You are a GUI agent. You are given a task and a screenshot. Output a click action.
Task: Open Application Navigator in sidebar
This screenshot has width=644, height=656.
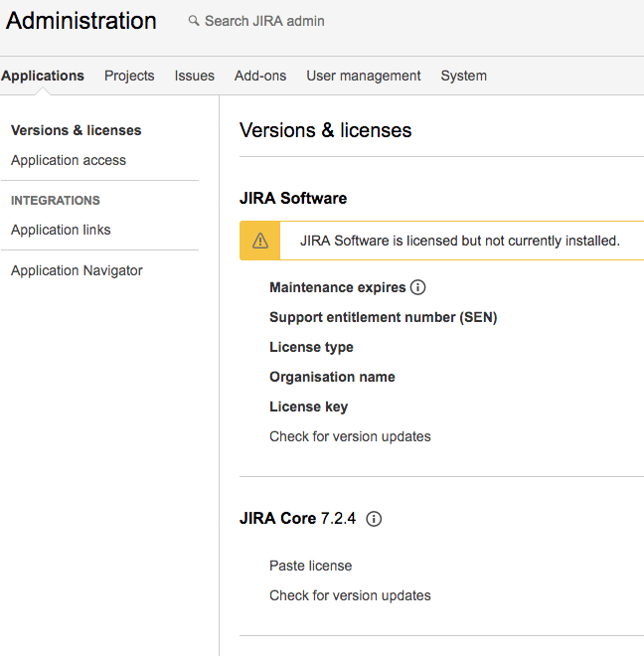[x=77, y=270]
